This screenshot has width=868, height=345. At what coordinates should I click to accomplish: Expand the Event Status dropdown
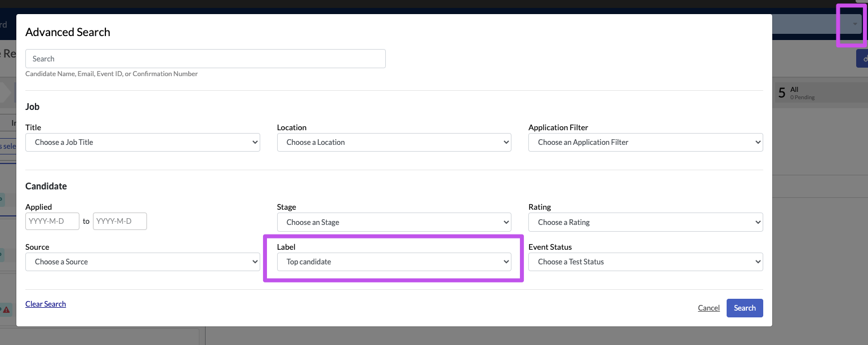646,262
